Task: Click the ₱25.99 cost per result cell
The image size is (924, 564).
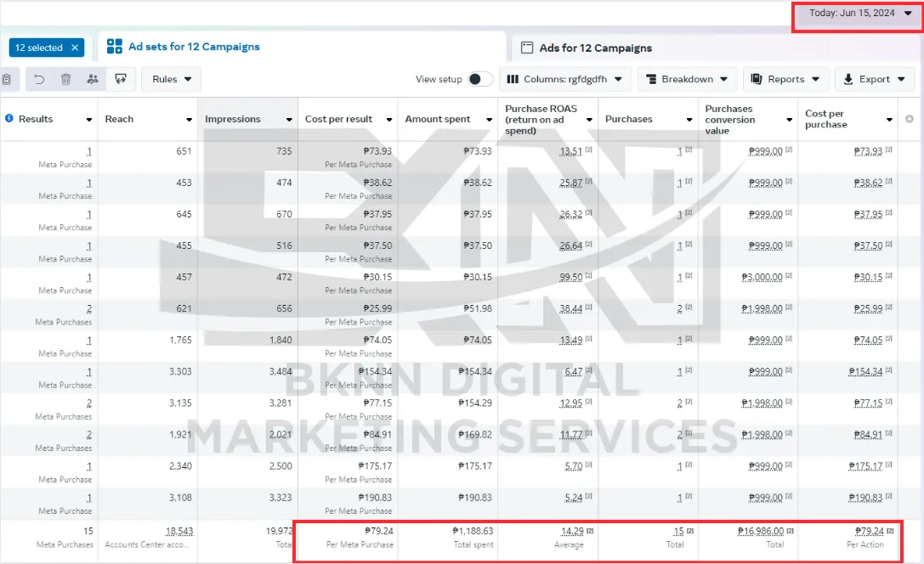Action: click(377, 308)
